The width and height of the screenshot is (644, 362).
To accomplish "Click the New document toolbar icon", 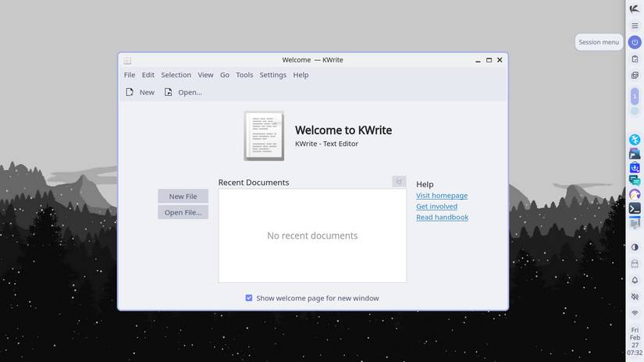I will (x=130, y=92).
